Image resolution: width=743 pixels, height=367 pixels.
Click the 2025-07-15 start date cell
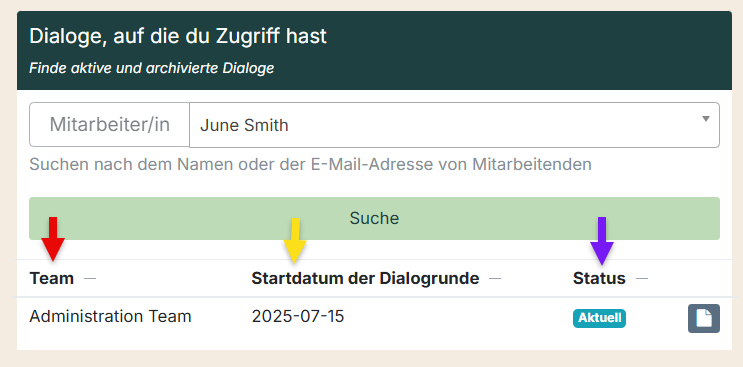(x=298, y=316)
